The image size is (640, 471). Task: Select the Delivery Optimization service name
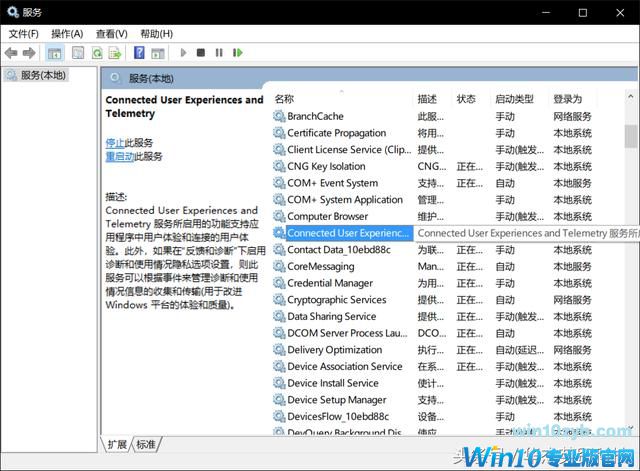pyautogui.click(x=335, y=350)
